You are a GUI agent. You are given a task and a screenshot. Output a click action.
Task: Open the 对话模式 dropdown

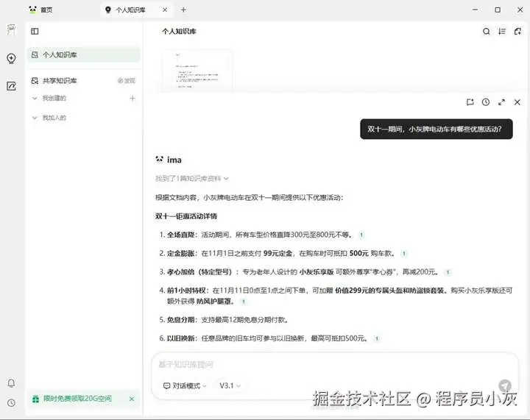[x=185, y=385]
